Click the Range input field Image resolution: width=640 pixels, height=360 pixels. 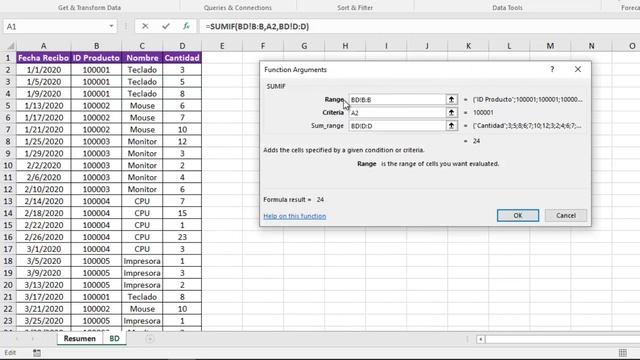(x=397, y=99)
